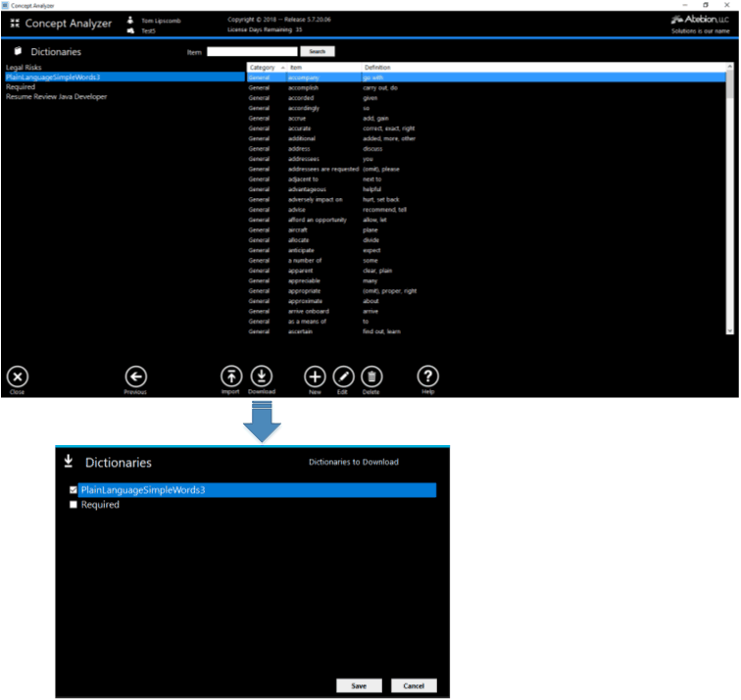Check the Required dictionary checkbox

point(74,505)
